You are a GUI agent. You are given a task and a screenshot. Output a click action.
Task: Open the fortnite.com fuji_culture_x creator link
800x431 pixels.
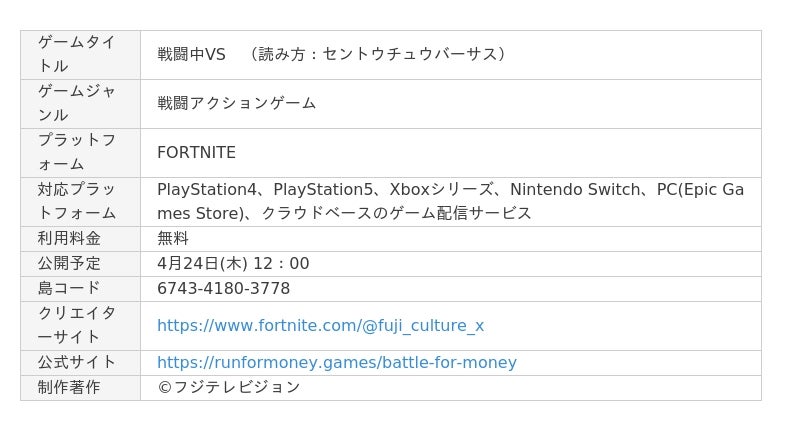[320, 325]
